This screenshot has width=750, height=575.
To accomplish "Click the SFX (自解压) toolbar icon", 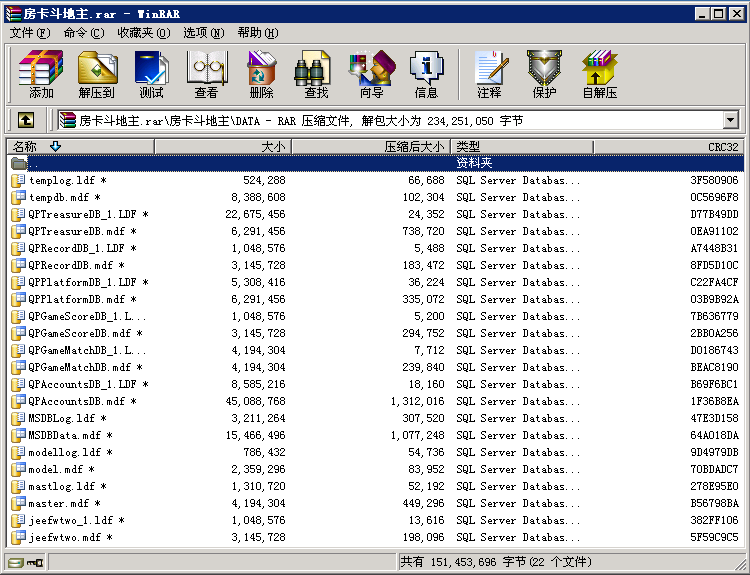I will (x=599, y=74).
